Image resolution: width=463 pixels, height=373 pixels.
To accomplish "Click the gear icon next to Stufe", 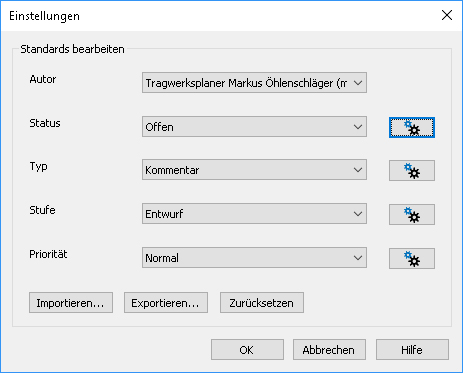I will point(412,214).
